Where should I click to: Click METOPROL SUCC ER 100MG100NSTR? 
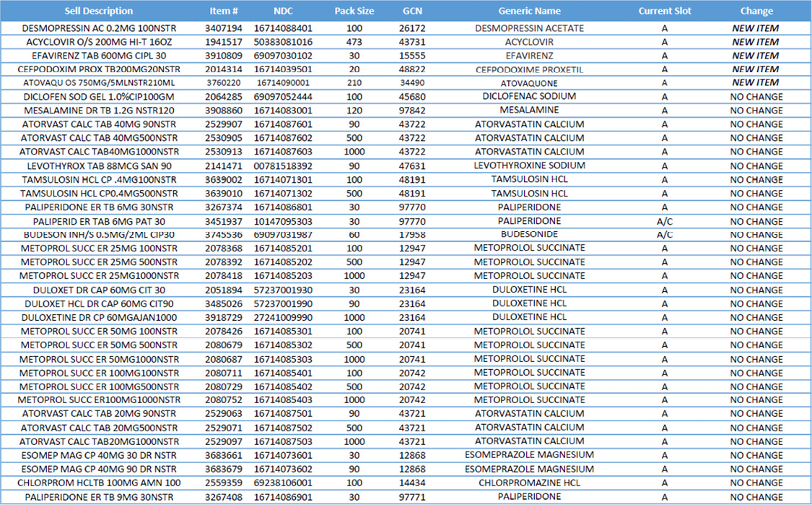pos(98,373)
